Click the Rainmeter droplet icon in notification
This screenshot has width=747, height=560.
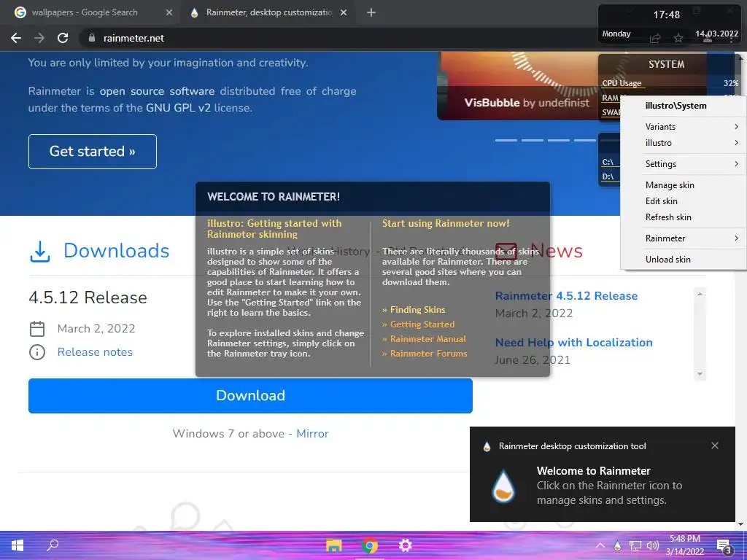503,486
